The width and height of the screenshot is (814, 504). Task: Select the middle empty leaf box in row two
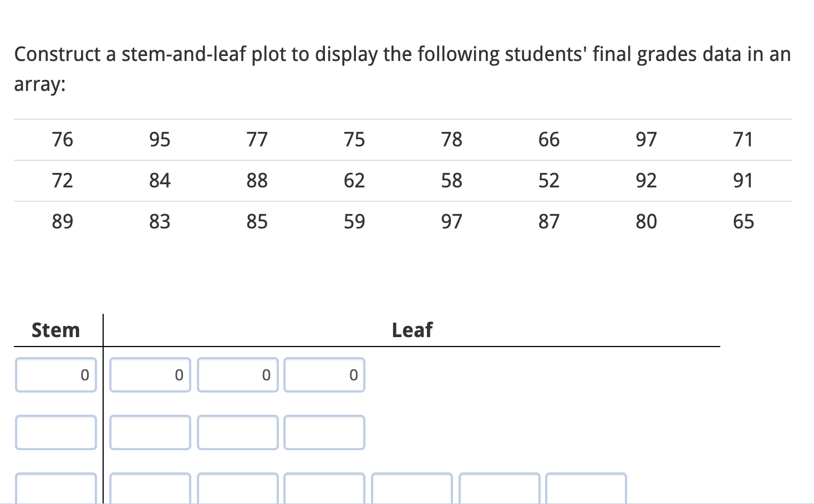coord(237,433)
